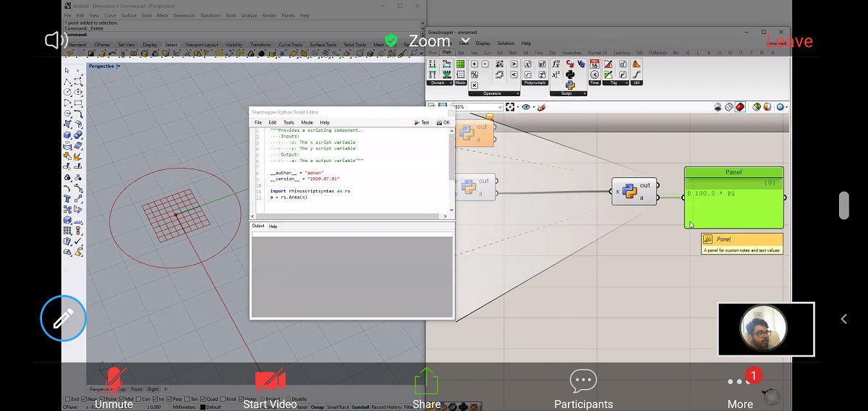This screenshot has width=868, height=411.
Task: Unmute the microphone
Action: (x=114, y=387)
